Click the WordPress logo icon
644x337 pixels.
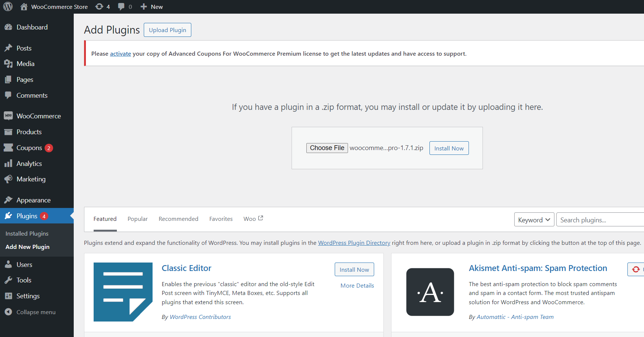click(x=8, y=7)
